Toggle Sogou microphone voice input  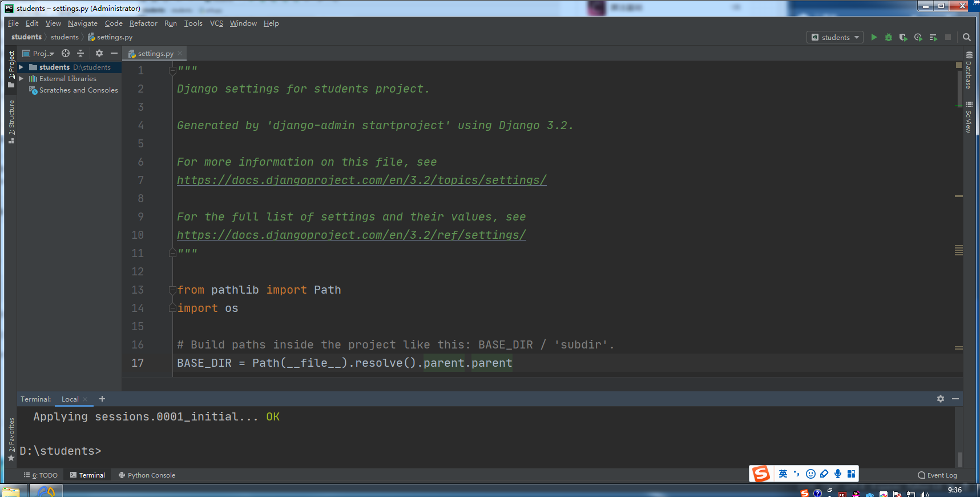pos(837,474)
